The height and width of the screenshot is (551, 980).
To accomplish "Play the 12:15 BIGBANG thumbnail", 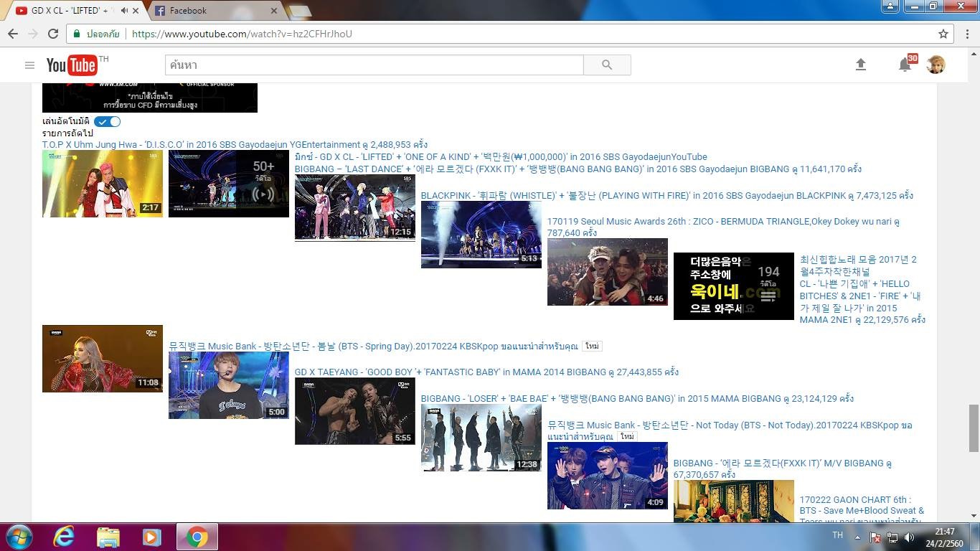I will 355,208.
